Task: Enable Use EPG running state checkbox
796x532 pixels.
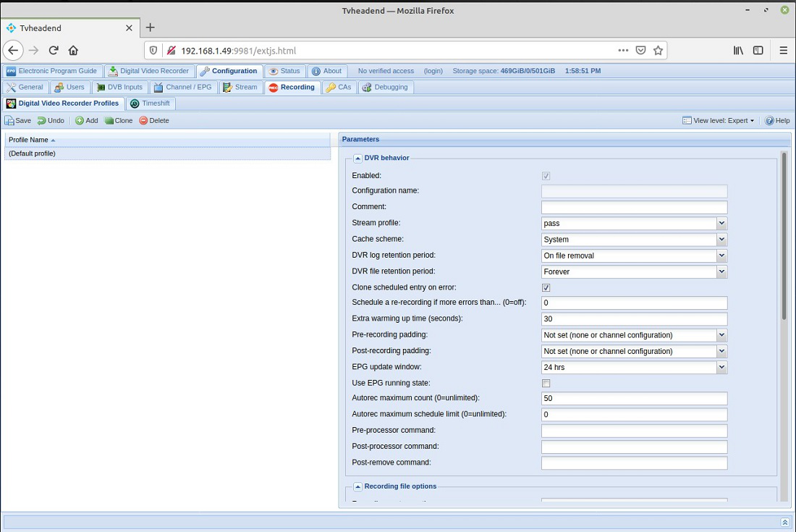Action: pos(546,384)
